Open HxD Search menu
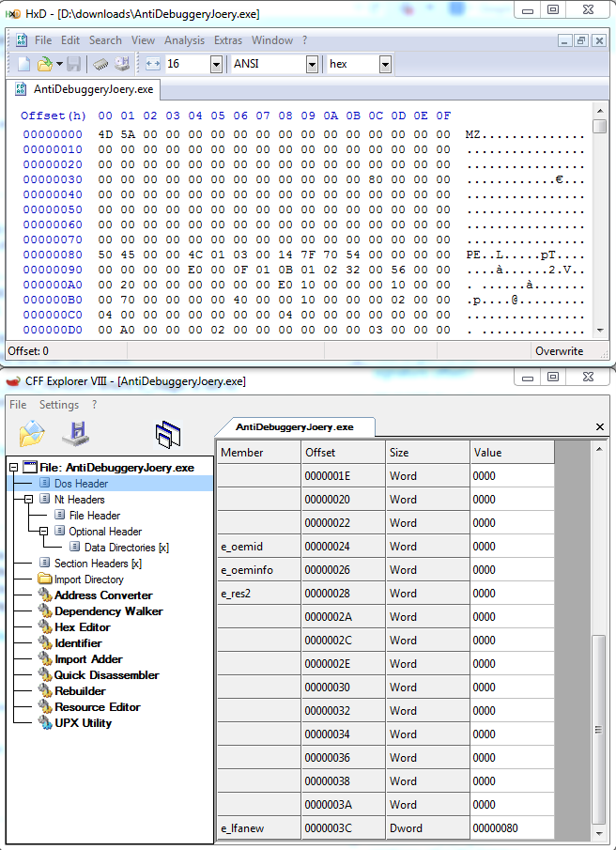616x850 pixels. point(105,40)
